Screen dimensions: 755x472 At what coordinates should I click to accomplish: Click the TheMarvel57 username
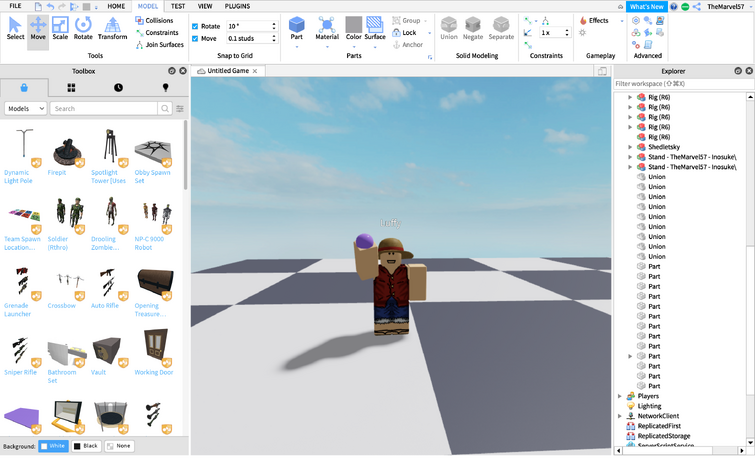click(725, 7)
